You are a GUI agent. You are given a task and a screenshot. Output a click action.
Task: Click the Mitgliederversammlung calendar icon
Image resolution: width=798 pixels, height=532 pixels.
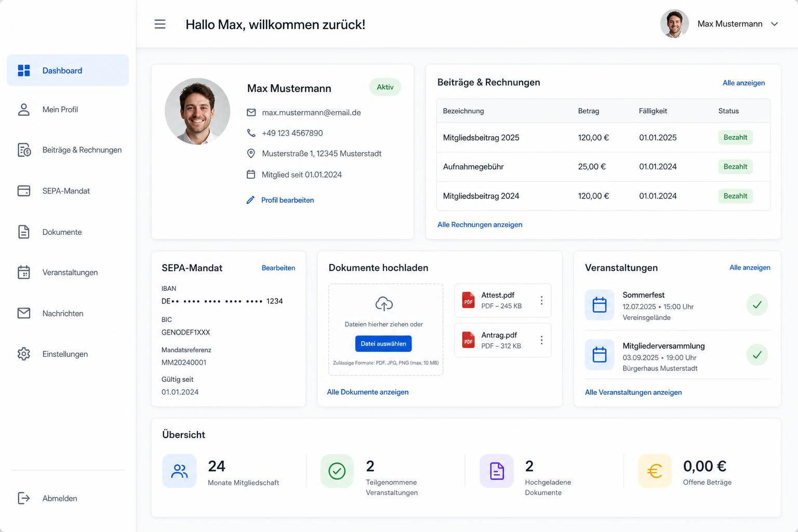click(x=600, y=355)
